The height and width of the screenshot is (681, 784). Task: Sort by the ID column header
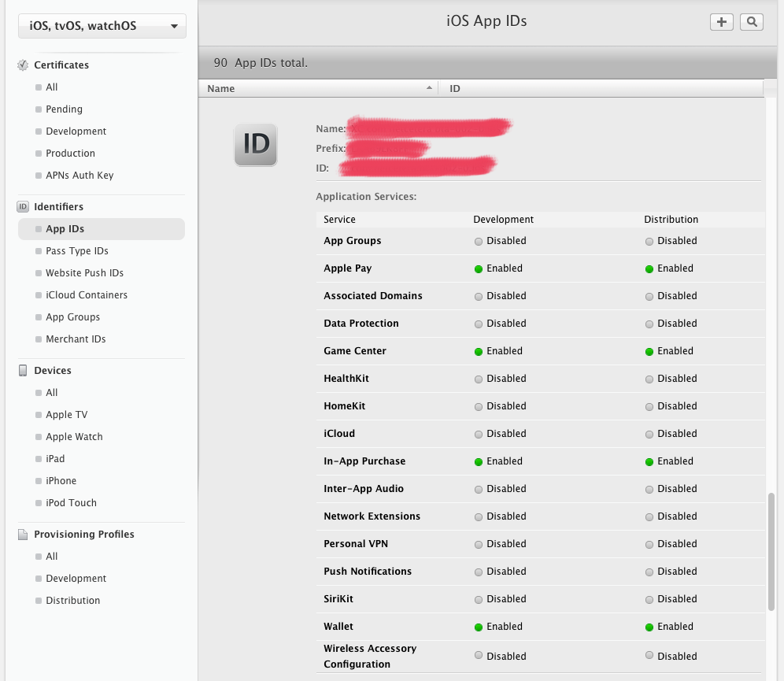pyautogui.click(x=455, y=89)
